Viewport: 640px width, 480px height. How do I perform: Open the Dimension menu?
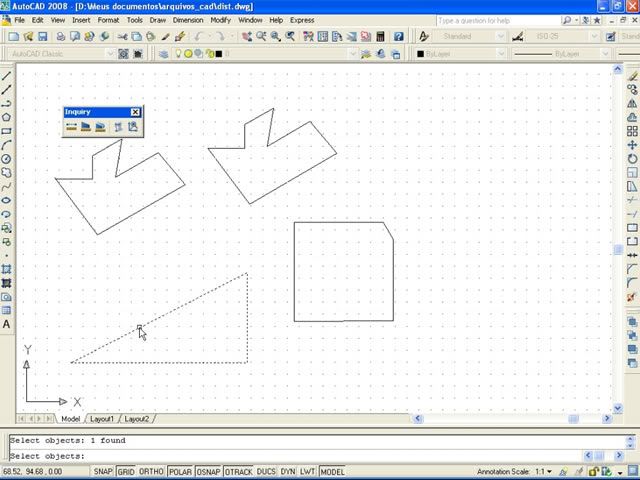[x=188, y=20]
